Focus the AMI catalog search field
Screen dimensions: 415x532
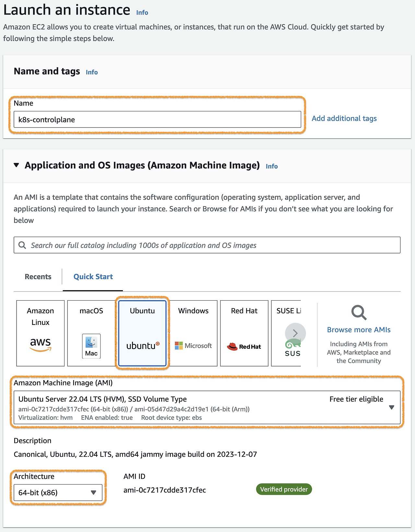pyautogui.click(x=207, y=245)
